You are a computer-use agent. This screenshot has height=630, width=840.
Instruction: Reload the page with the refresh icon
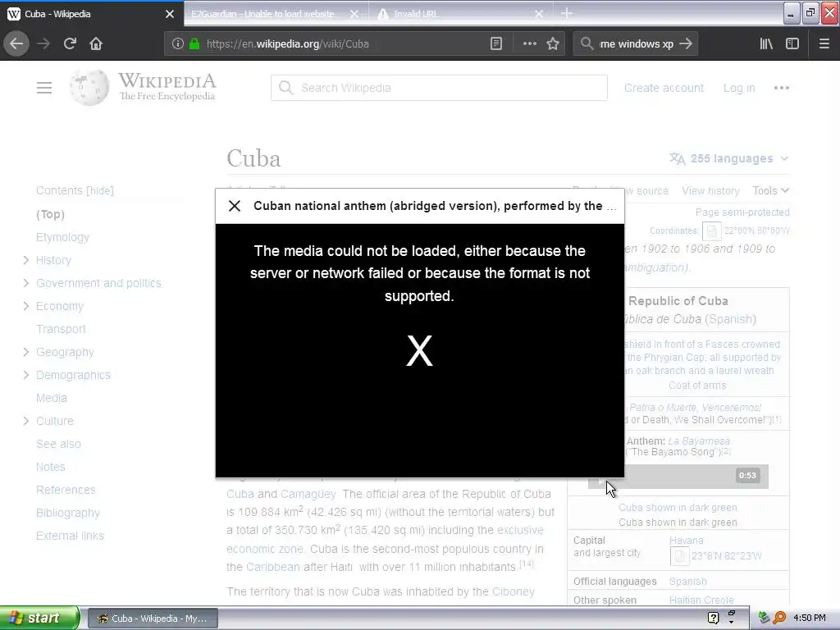(70, 44)
